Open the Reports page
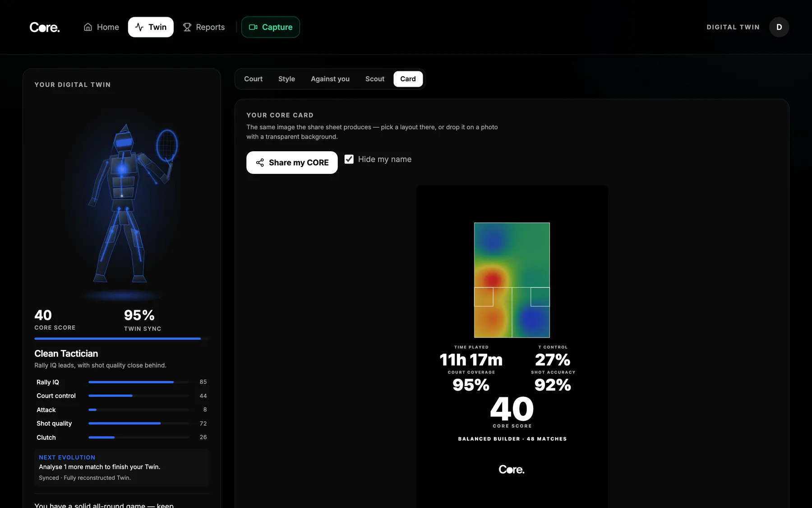 pyautogui.click(x=204, y=27)
